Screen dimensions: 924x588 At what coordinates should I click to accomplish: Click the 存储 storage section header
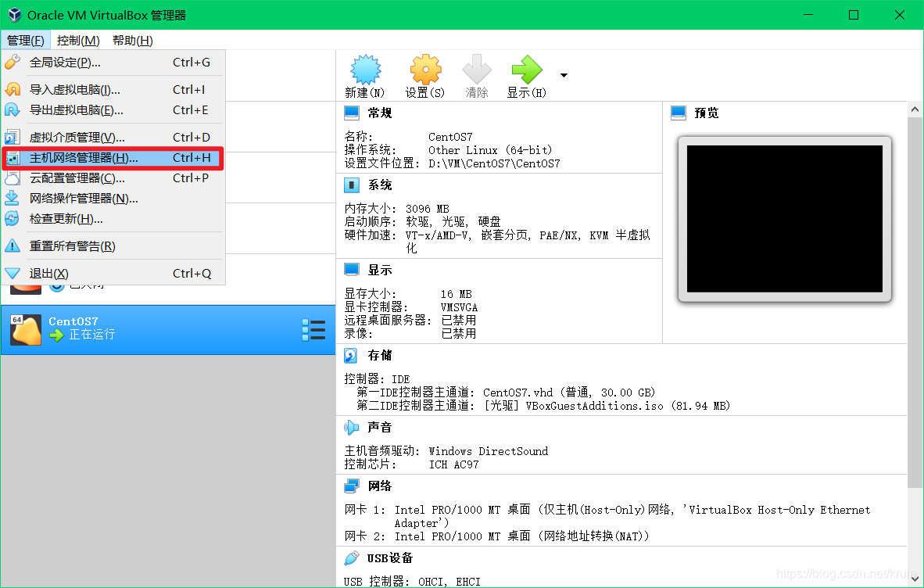tap(379, 355)
